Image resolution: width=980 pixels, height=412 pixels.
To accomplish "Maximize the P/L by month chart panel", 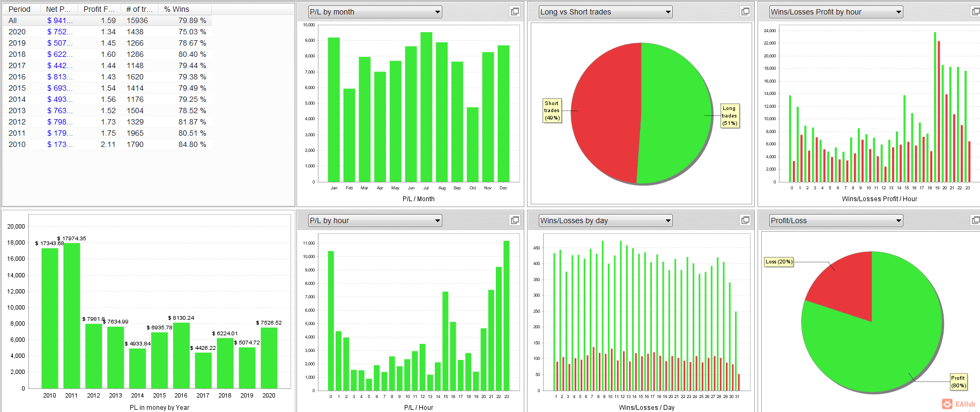I will pos(515,12).
